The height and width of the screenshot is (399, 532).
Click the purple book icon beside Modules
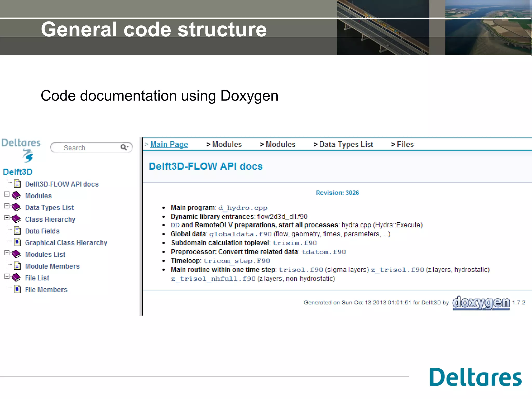click(x=16, y=195)
